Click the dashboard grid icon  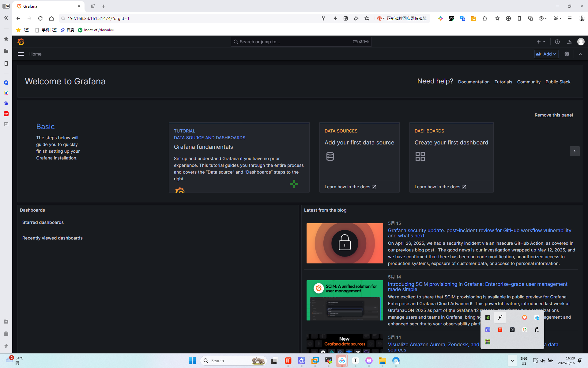pos(420,156)
